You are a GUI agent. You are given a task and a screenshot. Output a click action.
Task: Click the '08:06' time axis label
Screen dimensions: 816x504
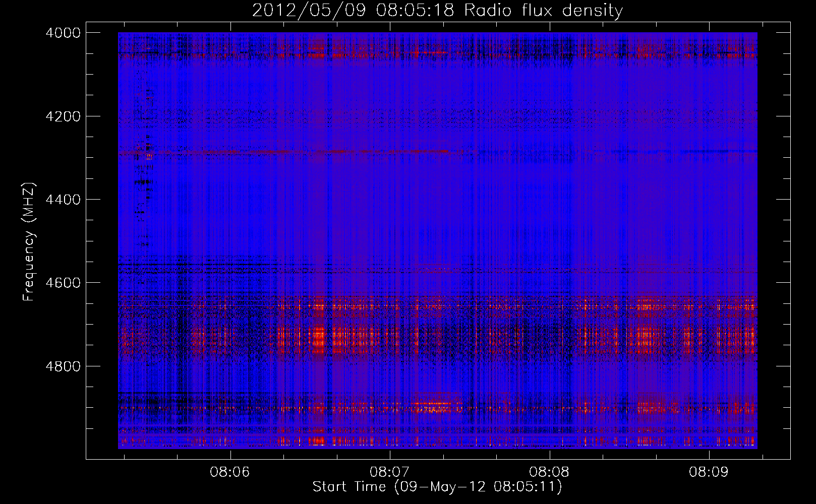pyautogui.click(x=230, y=472)
